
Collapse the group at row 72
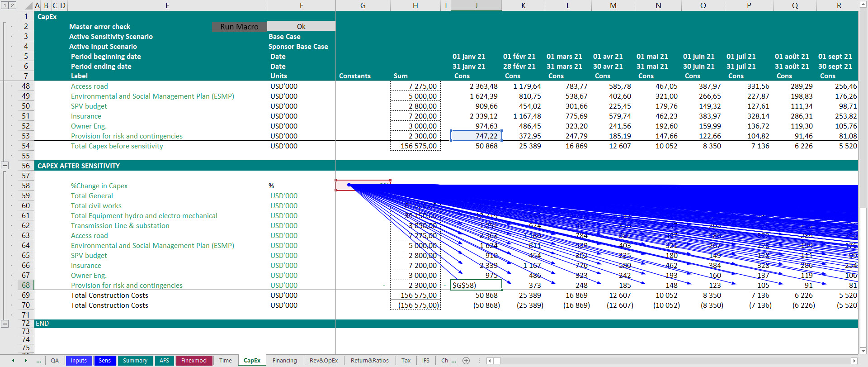pyautogui.click(x=5, y=324)
